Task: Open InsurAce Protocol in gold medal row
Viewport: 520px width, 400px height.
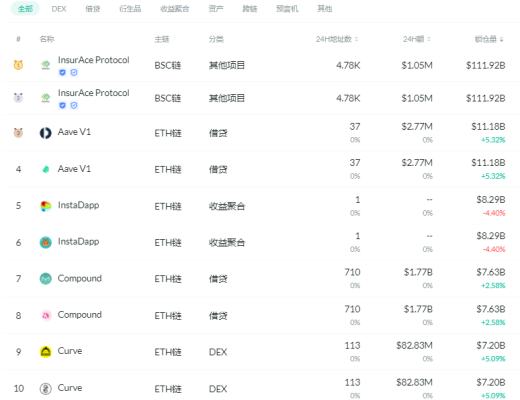Action: 94,60
